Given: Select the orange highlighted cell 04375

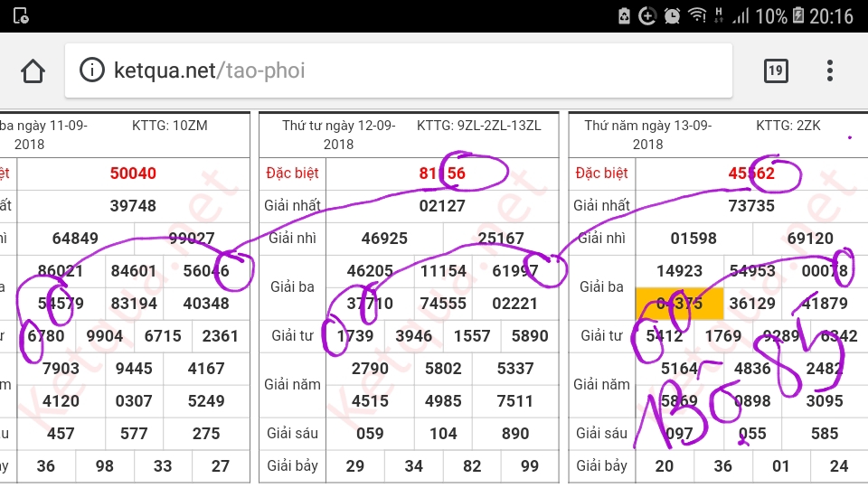Looking at the screenshot, I should coord(679,304).
